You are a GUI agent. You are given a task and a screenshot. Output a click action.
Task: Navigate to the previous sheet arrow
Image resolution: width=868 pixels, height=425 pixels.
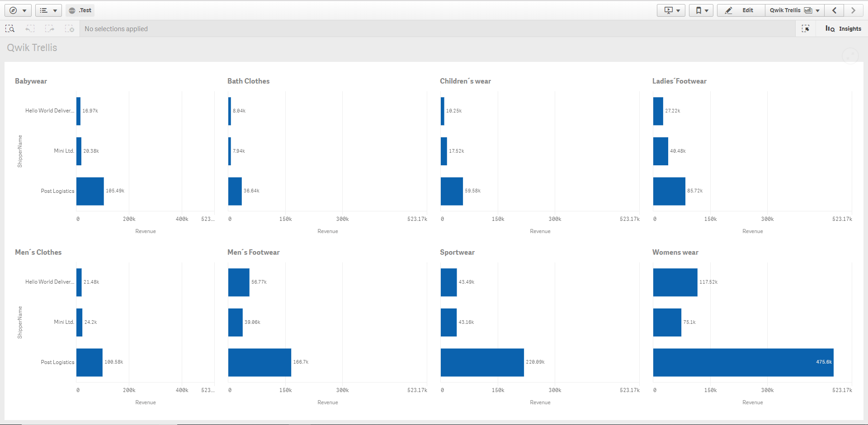coord(834,10)
